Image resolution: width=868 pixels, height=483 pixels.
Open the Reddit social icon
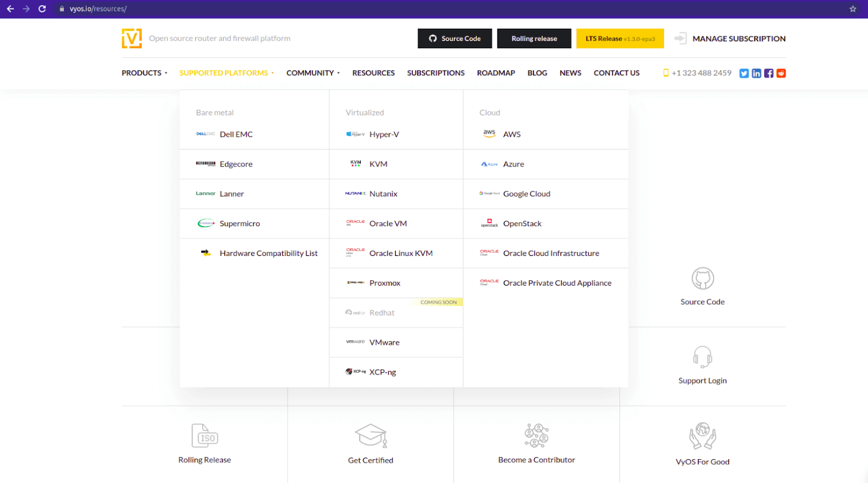tap(781, 73)
